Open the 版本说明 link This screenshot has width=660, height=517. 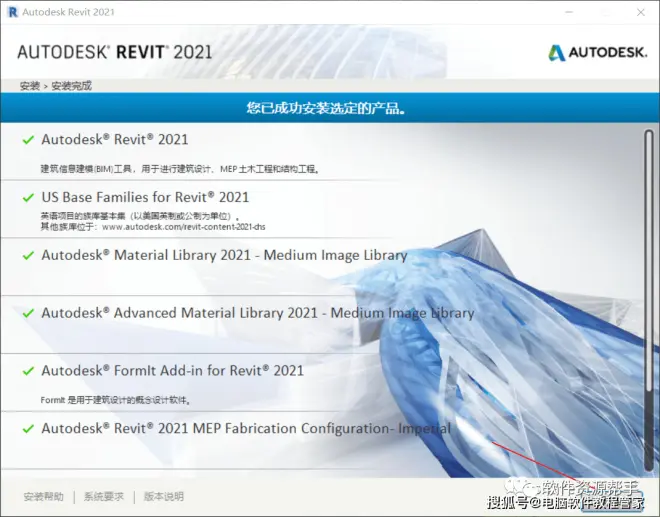[x=164, y=497]
